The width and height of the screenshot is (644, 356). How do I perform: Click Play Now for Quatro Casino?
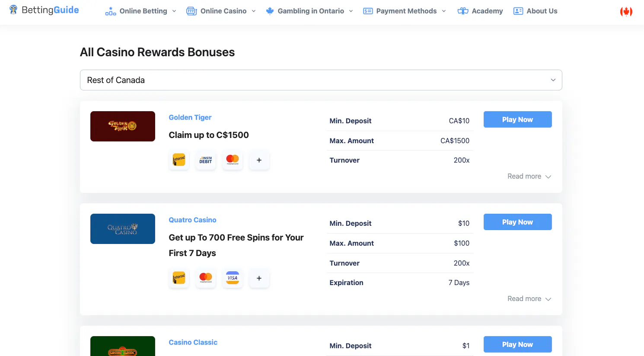(x=518, y=222)
